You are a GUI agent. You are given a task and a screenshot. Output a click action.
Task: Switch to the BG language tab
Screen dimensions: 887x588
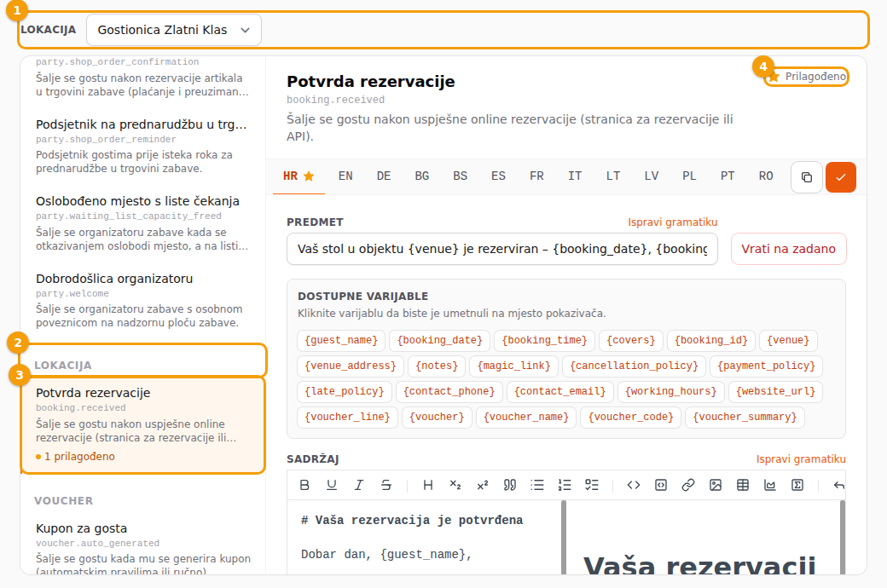pos(422,176)
